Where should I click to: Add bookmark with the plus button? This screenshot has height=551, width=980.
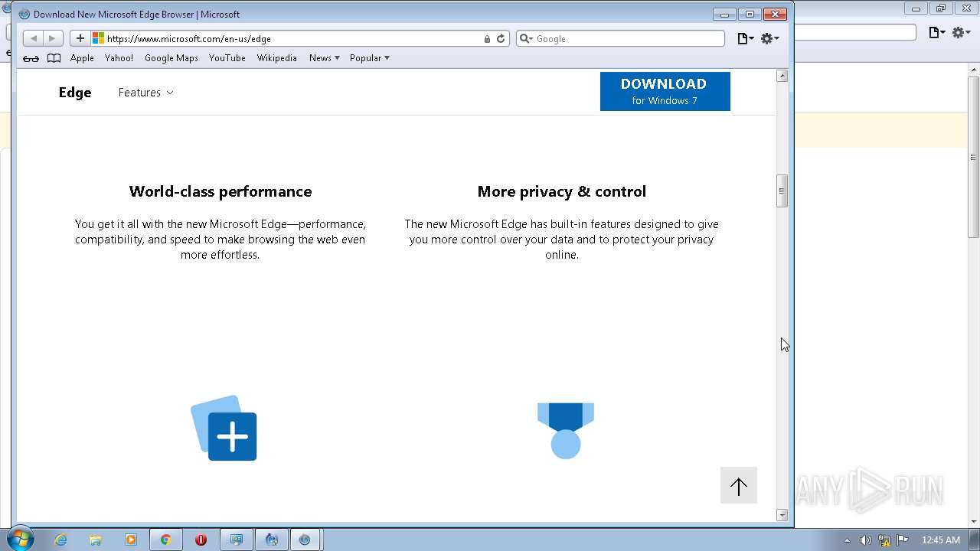[80, 38]
